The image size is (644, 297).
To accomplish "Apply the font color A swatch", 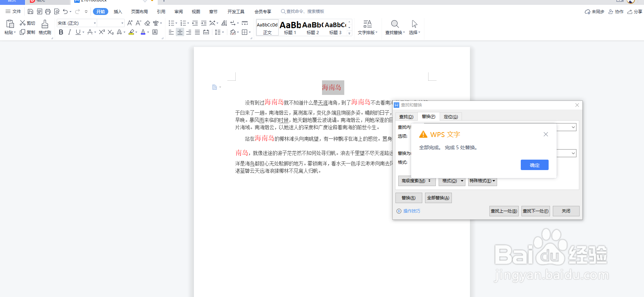I will click(143, 32).
